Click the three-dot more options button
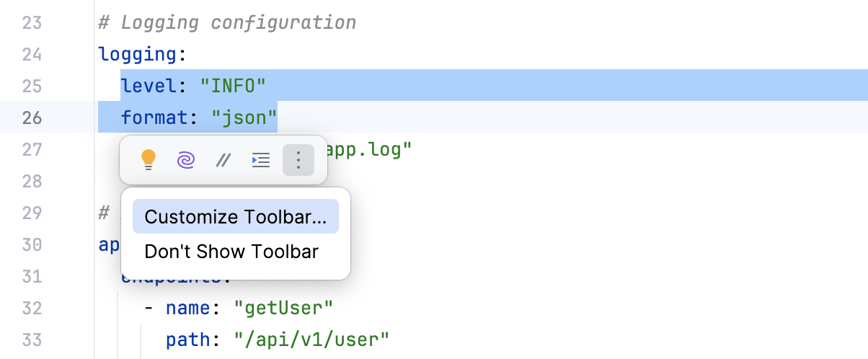This screenshot has width=868, height=359. [298, 160]
